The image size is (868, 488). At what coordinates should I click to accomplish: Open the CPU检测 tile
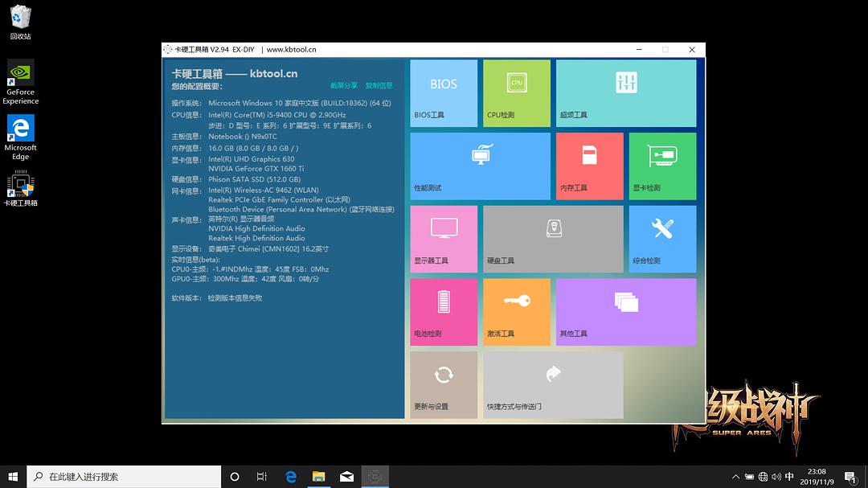[517, 93]
